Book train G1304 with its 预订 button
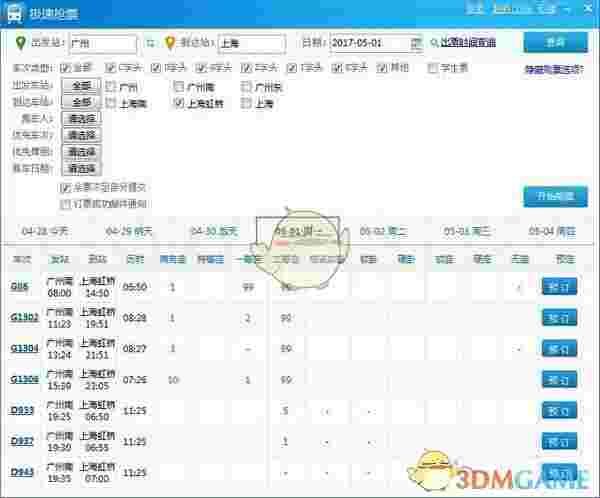 point(559,349)
